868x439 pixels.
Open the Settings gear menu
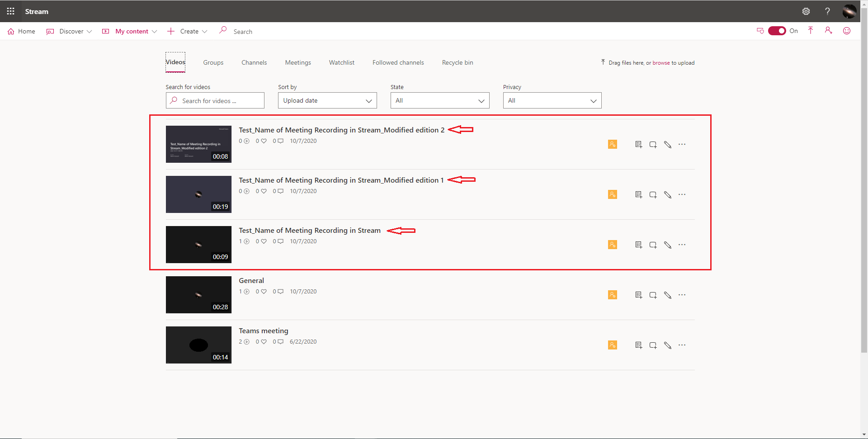806,11
